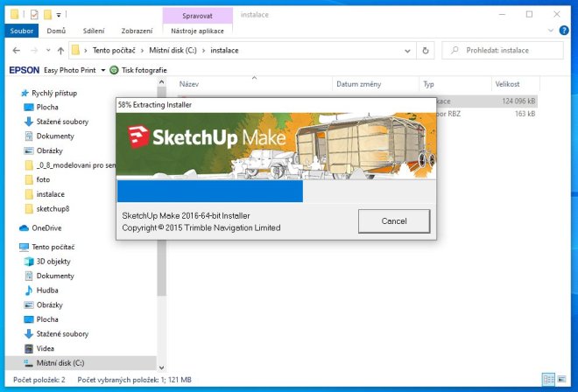Viewport: 578px width, 392px height.
Task: Open the Soubor file menu
Action: [22, 31]
